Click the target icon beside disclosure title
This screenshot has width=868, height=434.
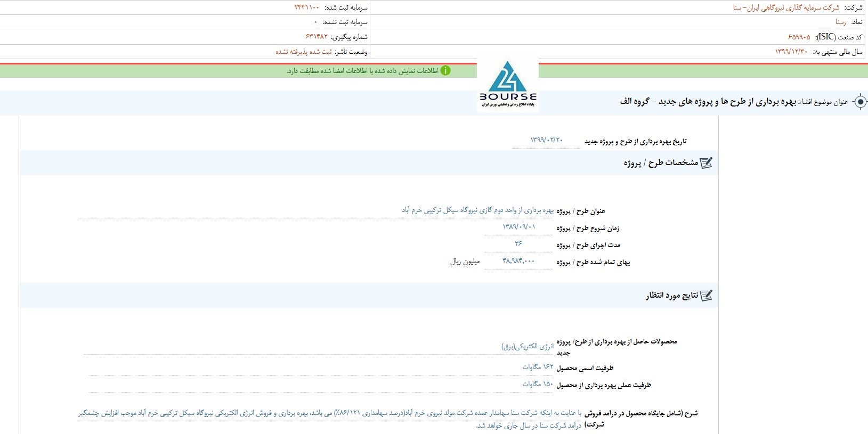pos(860,102)
